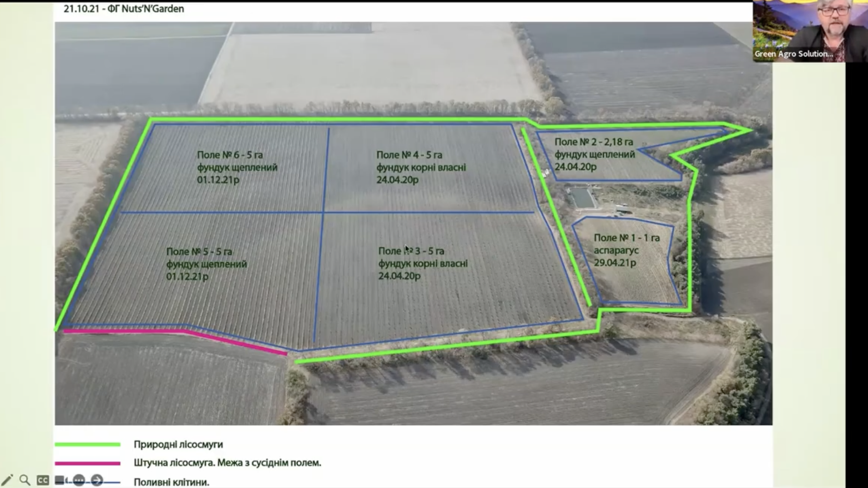Toggle the camera icon in slide toolbar
The height and width of the screenshot is (488, 868).
click(60, 480)
